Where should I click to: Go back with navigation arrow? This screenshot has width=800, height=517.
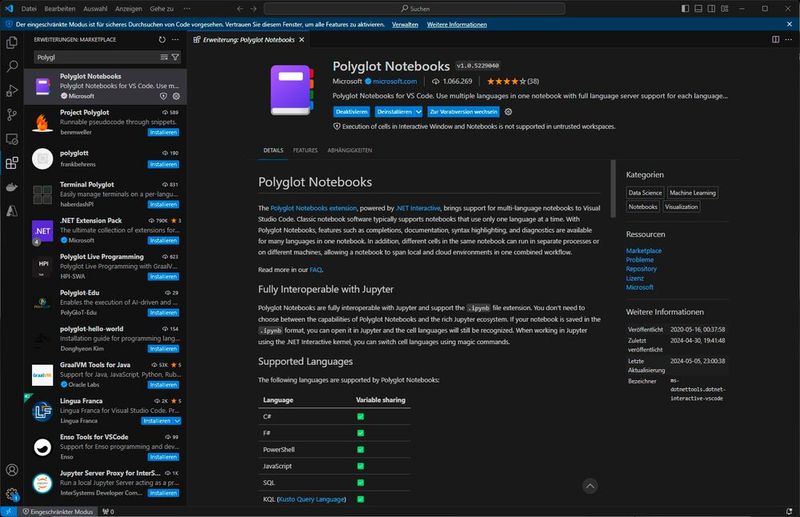click(x=240, y=9)
